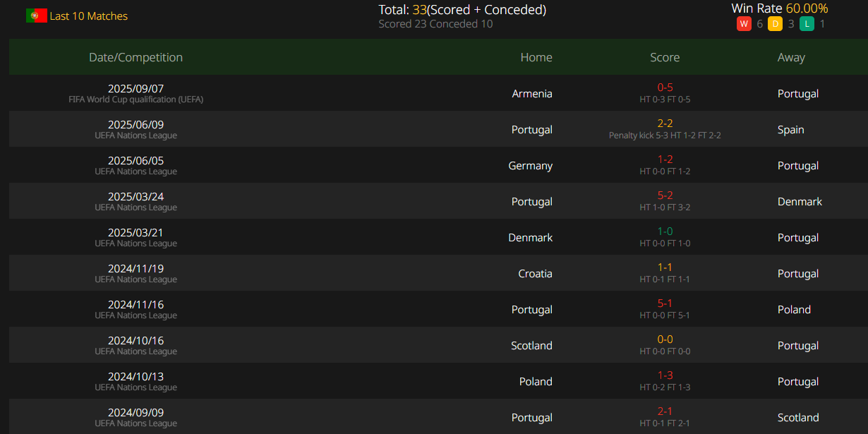Click the 2025/03/24 match date

click(x=135, y=196)
